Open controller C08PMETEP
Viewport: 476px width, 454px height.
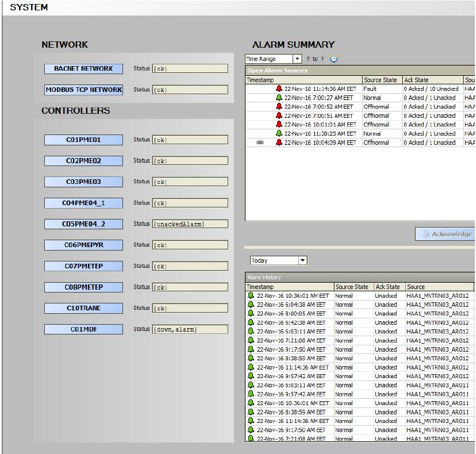click(83, 287)
